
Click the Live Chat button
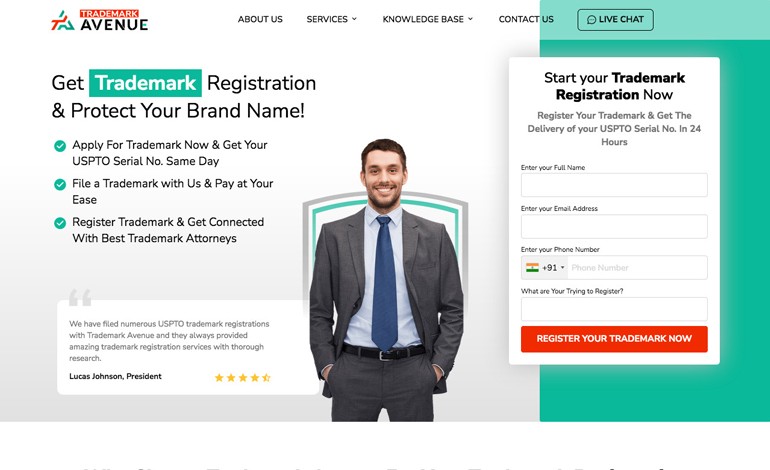point(615,20)
